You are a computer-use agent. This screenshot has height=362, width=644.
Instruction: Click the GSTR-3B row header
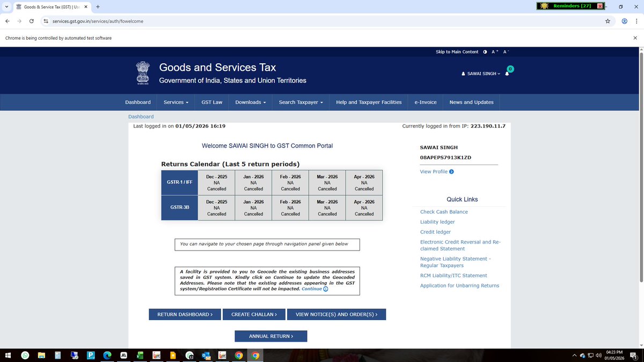pyautogui.click(x=180, y=208)
